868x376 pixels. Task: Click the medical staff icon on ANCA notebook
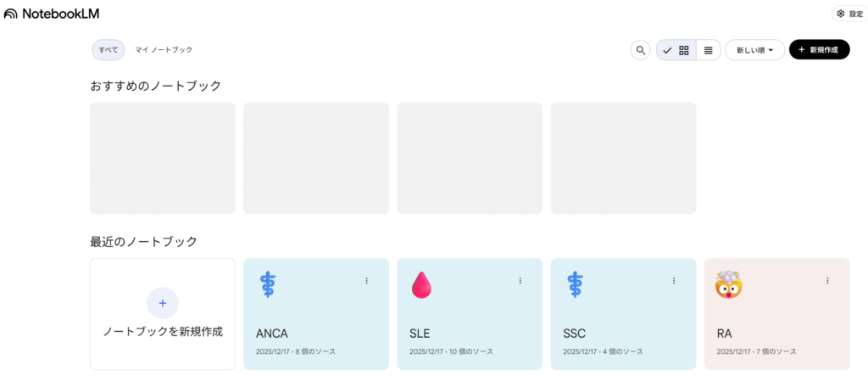[x=269, y=284]
